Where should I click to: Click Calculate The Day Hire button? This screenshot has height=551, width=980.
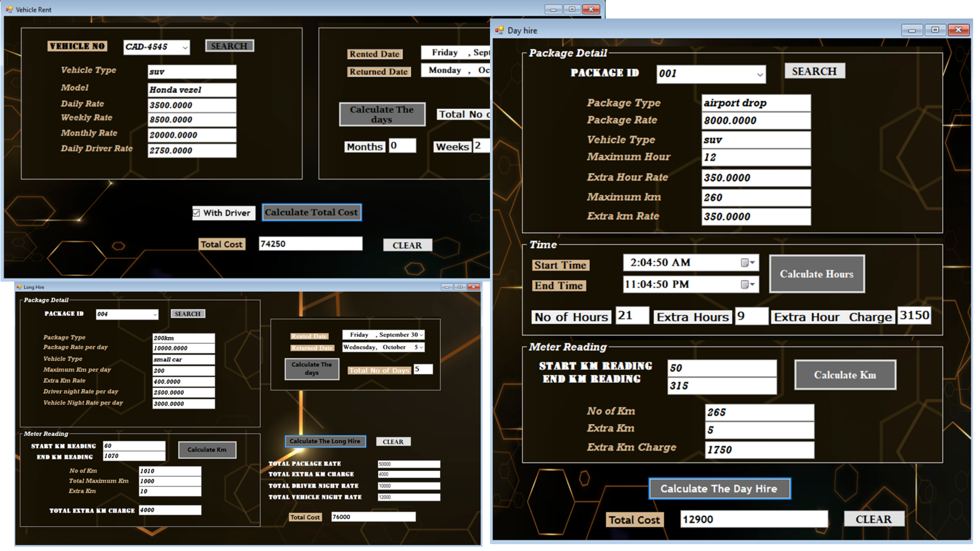pyautogui.click(x=719, y=489)
